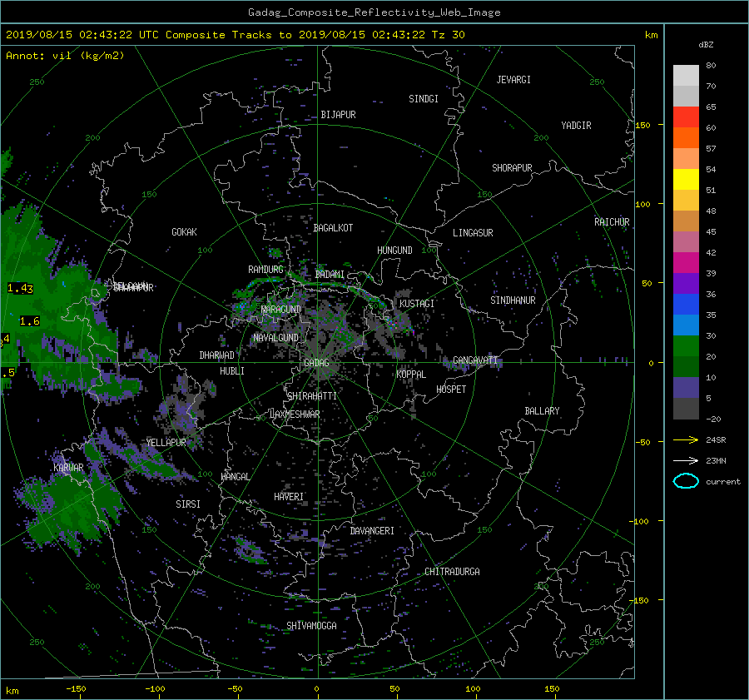The width and height of the screenshot is (749, 700).
Task: Select the KUSTAGI label
Action: (x=417, y=304)
